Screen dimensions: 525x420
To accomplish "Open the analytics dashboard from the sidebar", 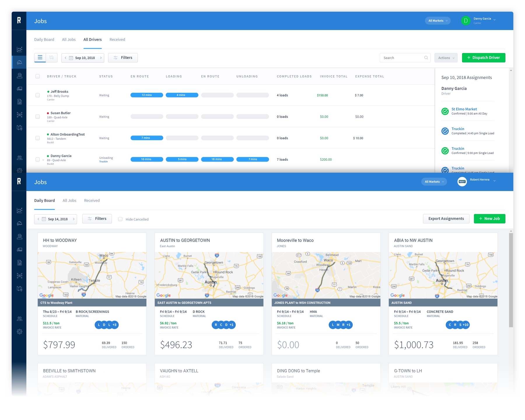I will [19, 50].
